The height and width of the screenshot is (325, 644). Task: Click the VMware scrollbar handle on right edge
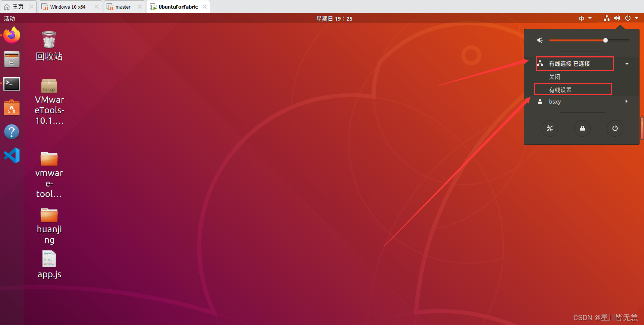coord(642,128)
